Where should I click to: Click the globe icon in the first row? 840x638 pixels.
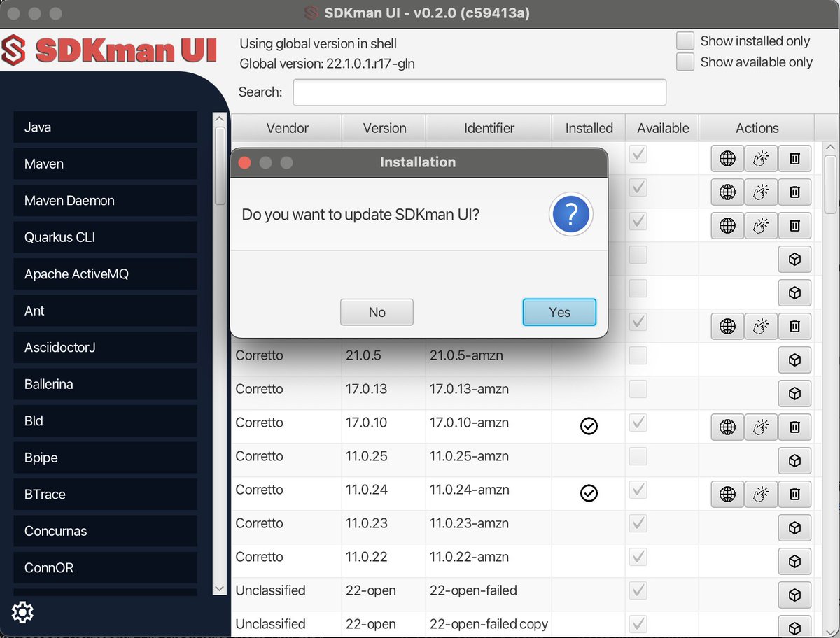pyautogui.click(x=727, y=158)
